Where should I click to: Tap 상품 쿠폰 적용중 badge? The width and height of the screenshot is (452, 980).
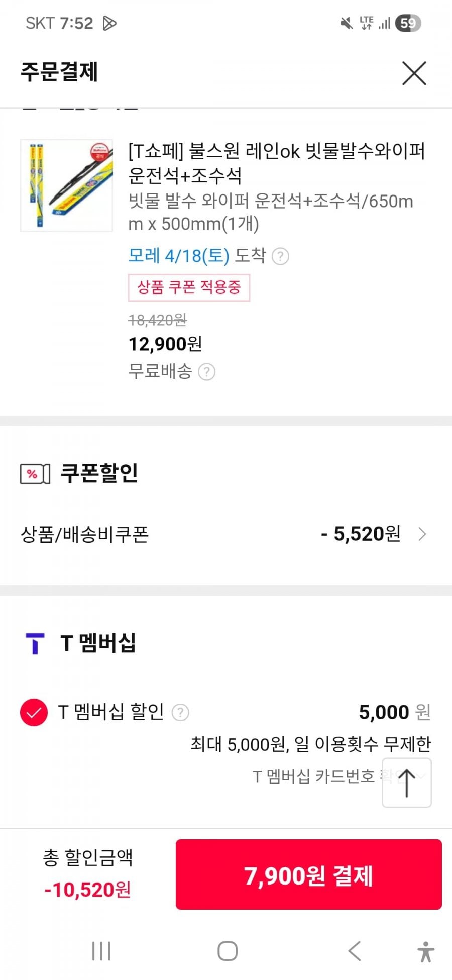pos(189,287)
